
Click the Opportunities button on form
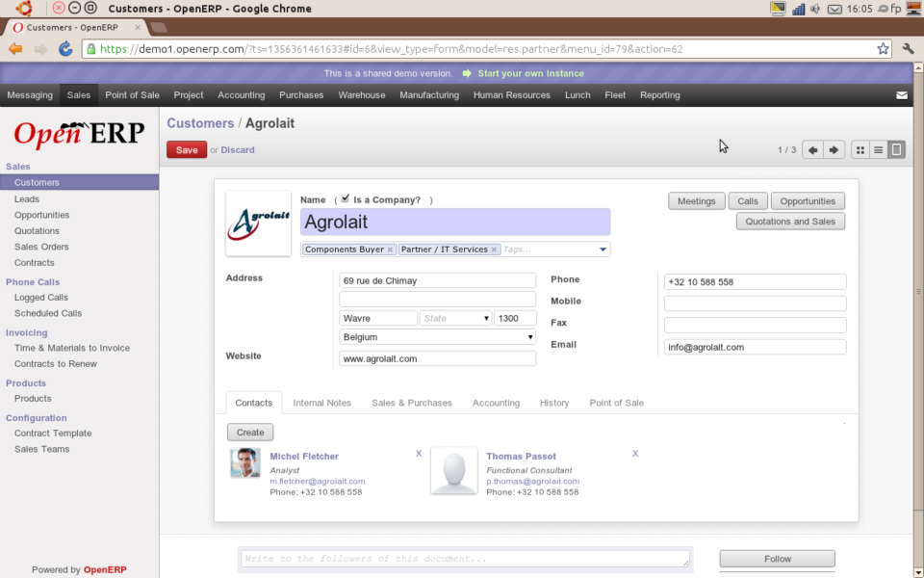(808, 201)
